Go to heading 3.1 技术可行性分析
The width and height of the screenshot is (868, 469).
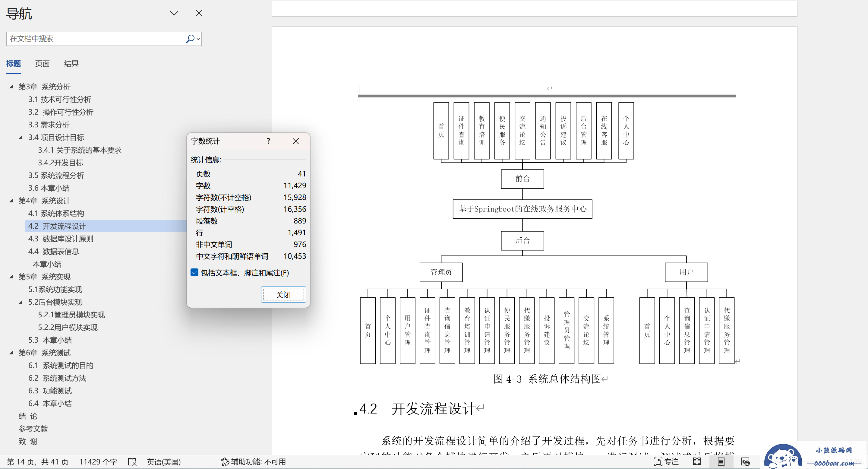tap(60, 100)
